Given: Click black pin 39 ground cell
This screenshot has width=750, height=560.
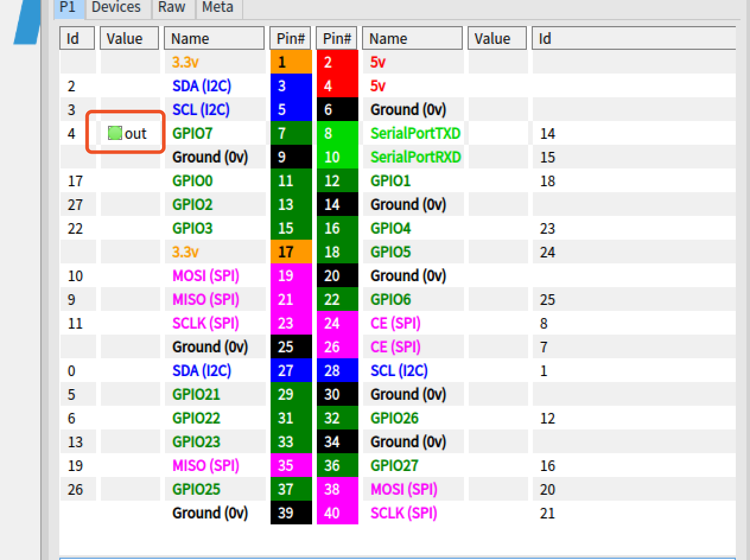Looking at the screenshot, I should [291, 513].
